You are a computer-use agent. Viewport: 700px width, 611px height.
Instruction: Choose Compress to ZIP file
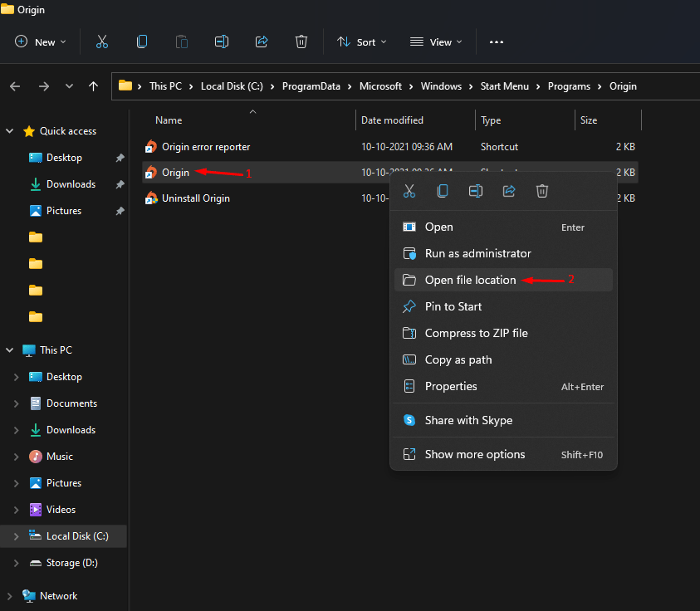(503, 333)
